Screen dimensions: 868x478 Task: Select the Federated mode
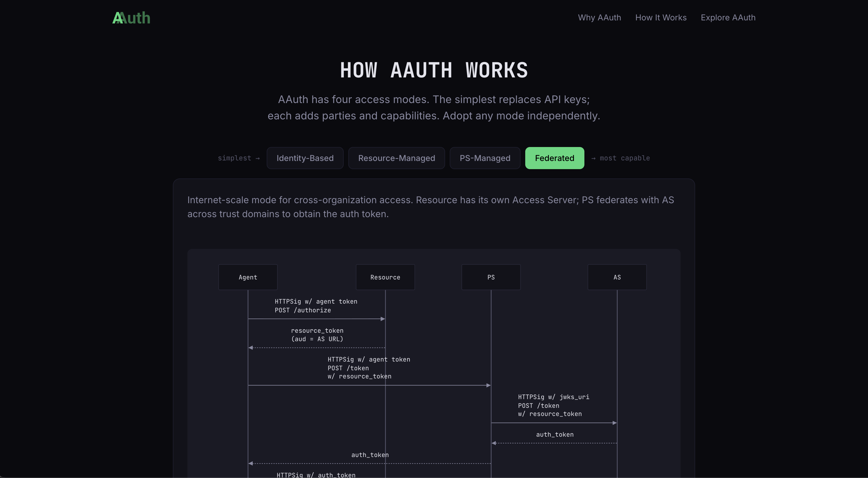tap(554, 158)
